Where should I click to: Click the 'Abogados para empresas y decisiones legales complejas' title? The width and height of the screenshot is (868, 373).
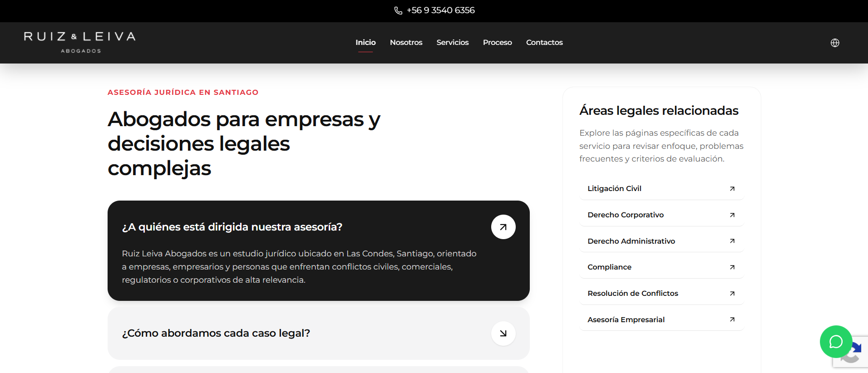[x=244, y=144]
